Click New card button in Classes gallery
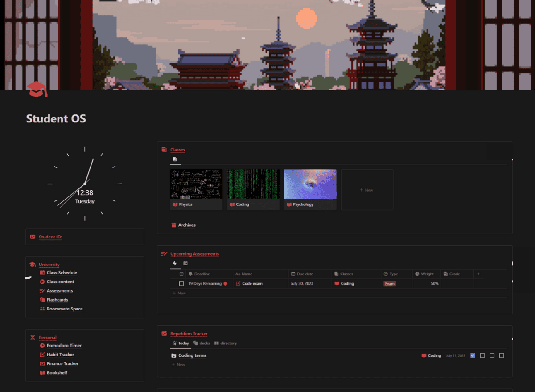The width and height of the screenshot is (535, 392). pos(367,190)
